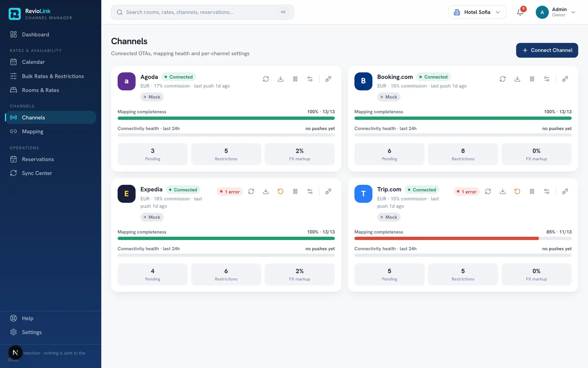Focus the search rooms, rates, channels field
Image resolution: width=588 pixels, height=368 pixels.
pyautogui.click(x=202, y=12)
